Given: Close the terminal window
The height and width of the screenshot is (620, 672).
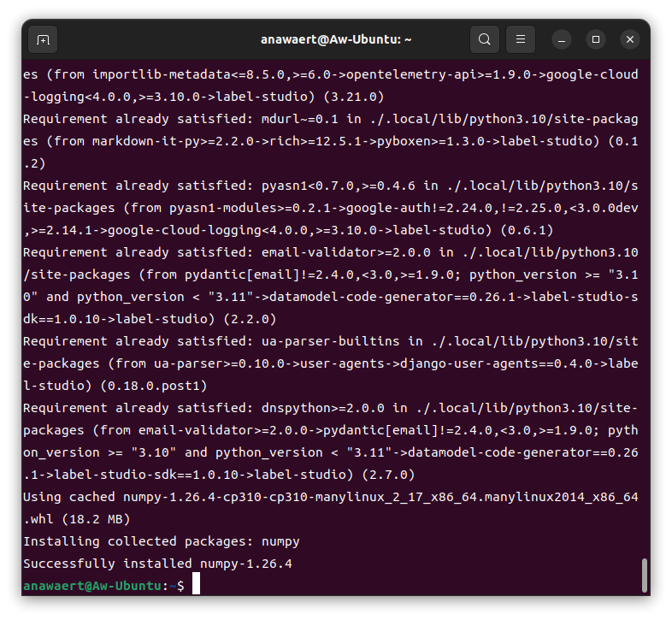Looking at the screenshot, I should click(x=630, y=39).
